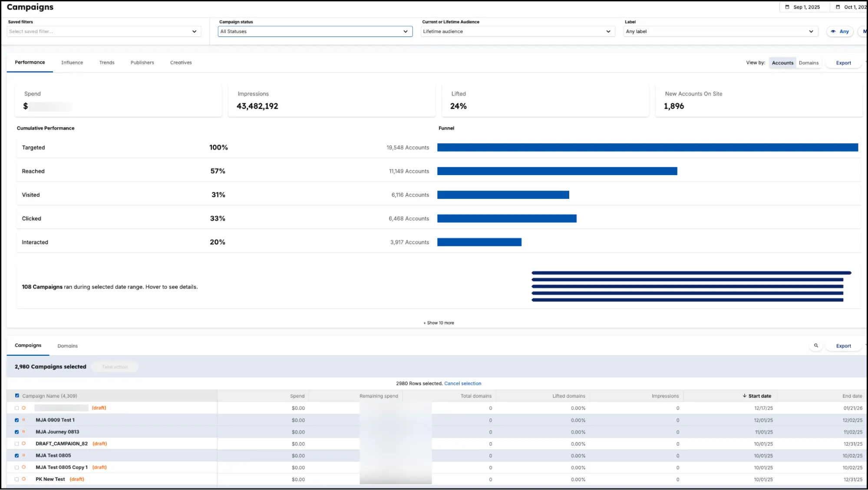Check the checkbox for MJA Test 0805 Copy 1

pos(17,467)
